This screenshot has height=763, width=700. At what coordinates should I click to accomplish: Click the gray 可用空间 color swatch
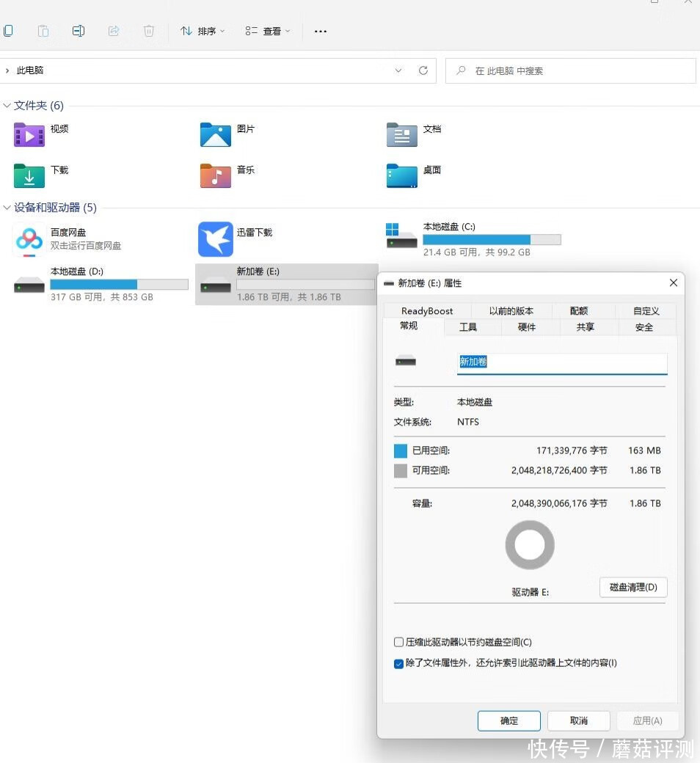click(x=400, y=470)
